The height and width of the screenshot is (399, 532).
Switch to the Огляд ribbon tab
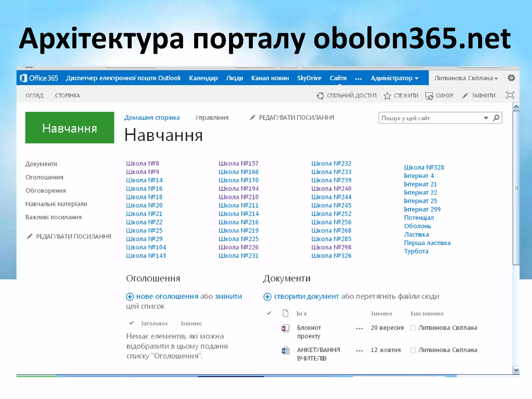(34, 96)
